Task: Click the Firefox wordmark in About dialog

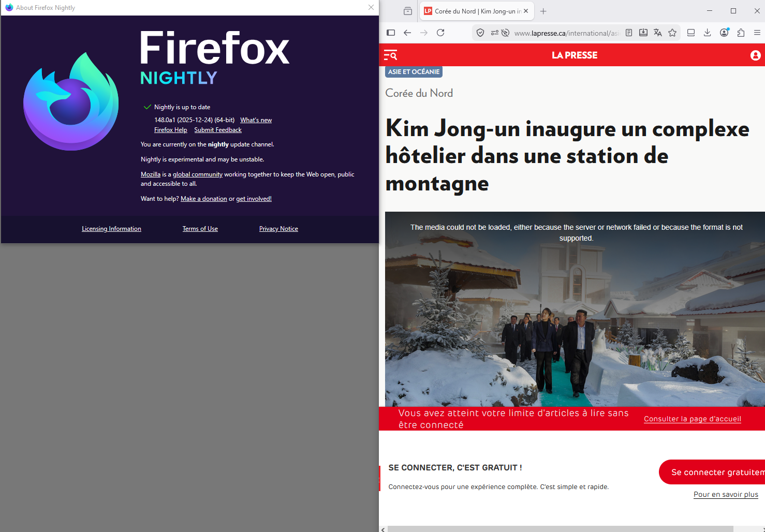Action: [215, 48]
